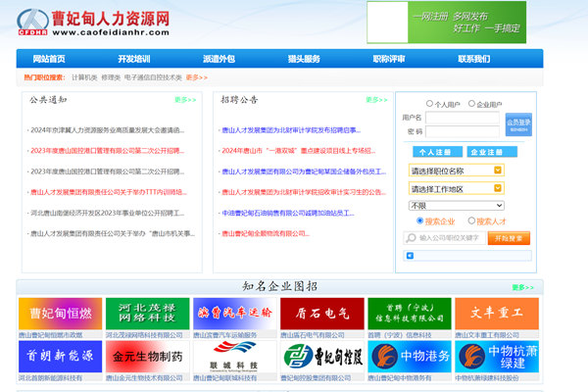Click the 曹妃甸人力资源网 site logo
The height and width of the screenshot is (392, 588).
[x=93, y=23]
